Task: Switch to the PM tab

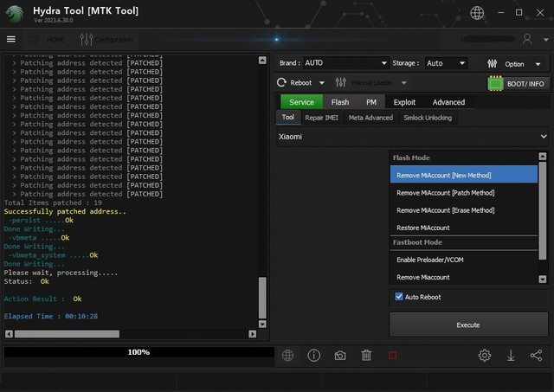Action: (371, 102)
